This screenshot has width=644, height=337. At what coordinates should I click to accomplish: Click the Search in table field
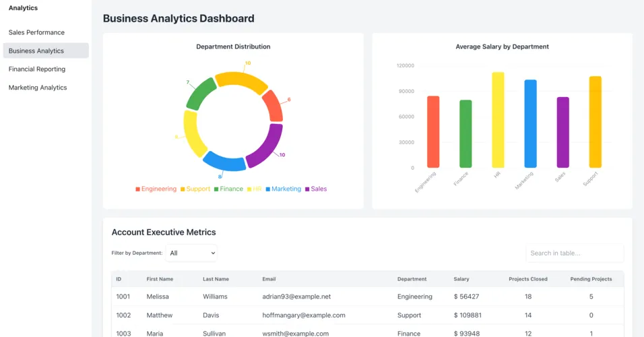click(x=575, y=253)
